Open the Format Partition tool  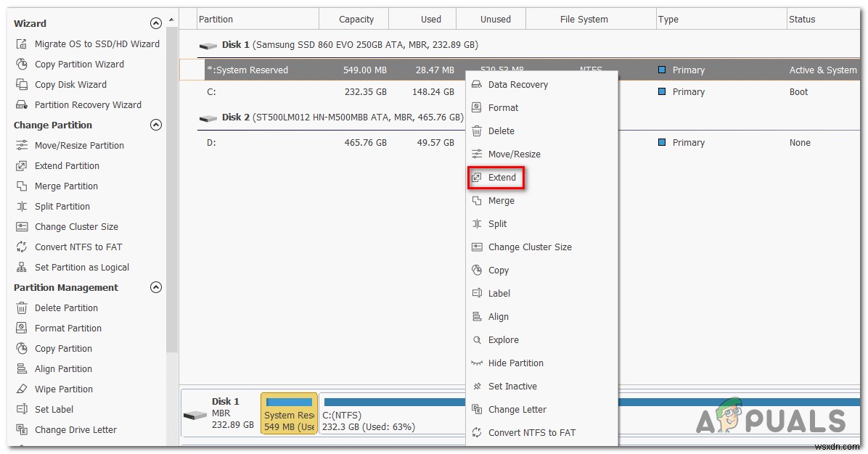coord(68,328)
